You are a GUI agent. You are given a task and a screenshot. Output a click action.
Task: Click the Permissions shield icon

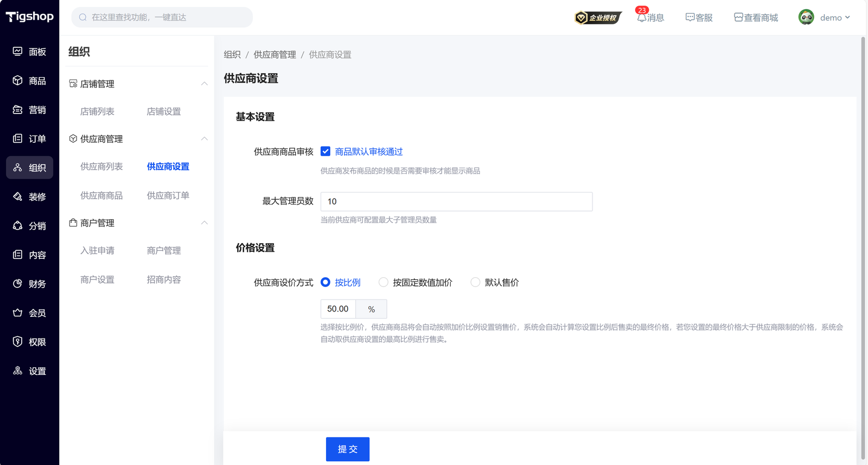point(18,342)
